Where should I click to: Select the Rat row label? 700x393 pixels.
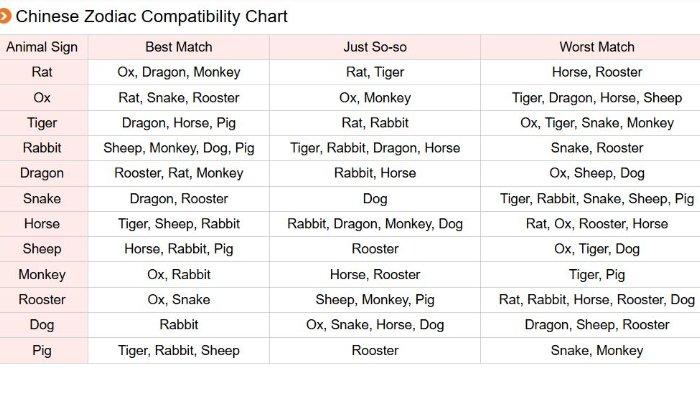tap(42, 72)
